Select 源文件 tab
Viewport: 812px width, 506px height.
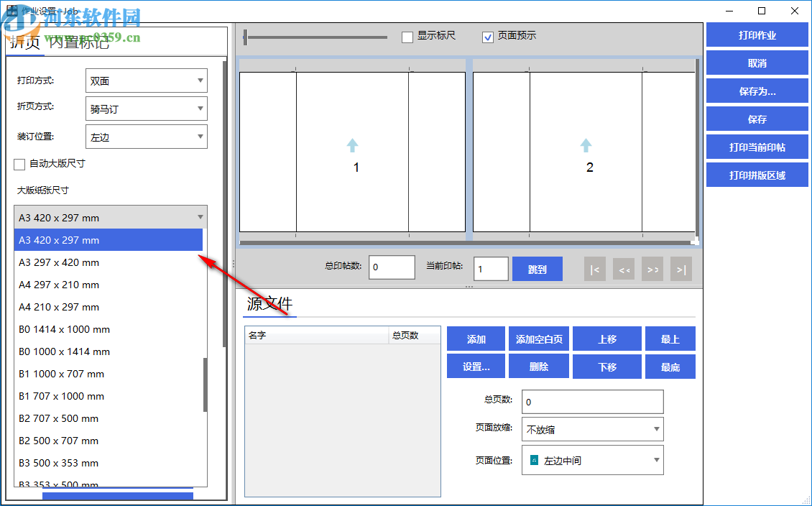(x=269, y=304)
